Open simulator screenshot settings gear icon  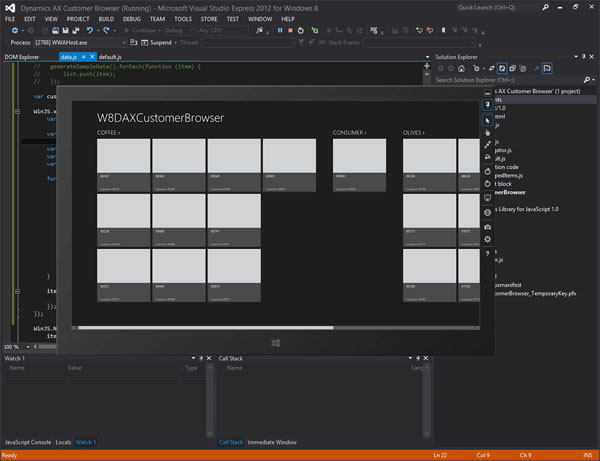[x=488, y=239]
